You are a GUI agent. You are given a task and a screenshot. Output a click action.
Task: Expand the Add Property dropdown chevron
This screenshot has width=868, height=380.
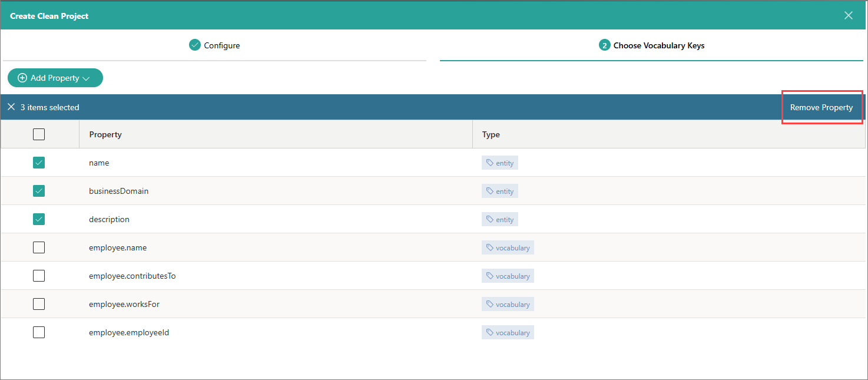click(x=86, y=78)
